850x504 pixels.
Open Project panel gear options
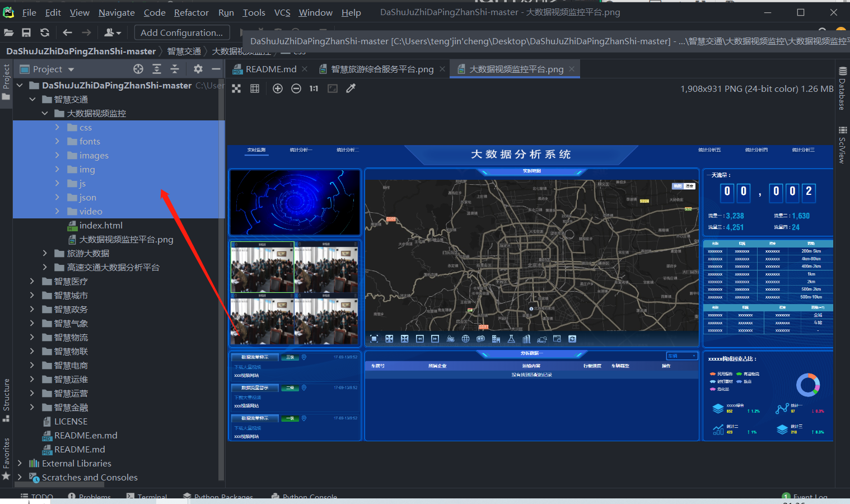coord(198,69)
